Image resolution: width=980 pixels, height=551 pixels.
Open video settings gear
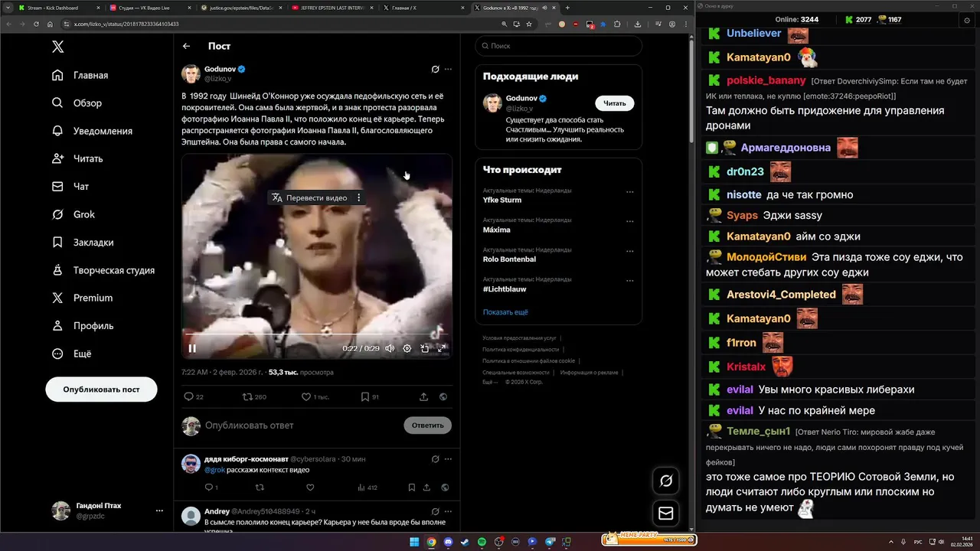pos(407,348)
